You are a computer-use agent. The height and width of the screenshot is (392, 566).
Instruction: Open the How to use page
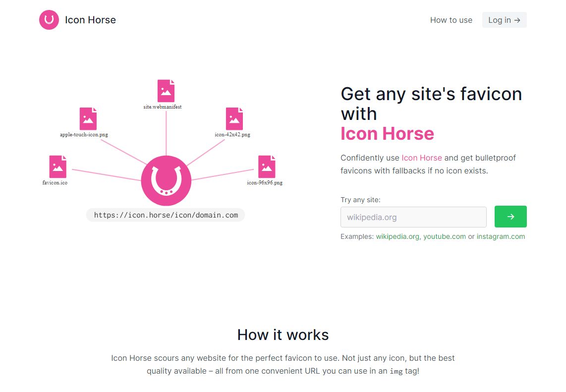pos(451,20)
